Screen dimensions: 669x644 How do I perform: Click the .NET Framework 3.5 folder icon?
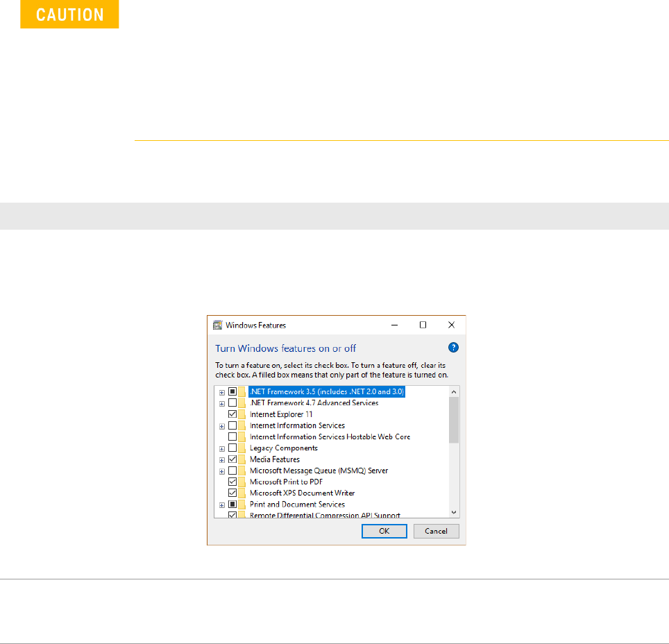click(242, 392)
